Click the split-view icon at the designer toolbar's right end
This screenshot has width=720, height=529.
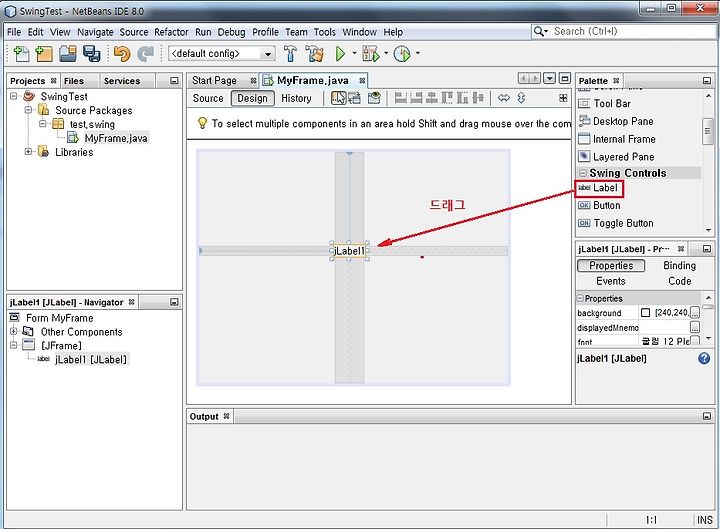click(563, 98)
